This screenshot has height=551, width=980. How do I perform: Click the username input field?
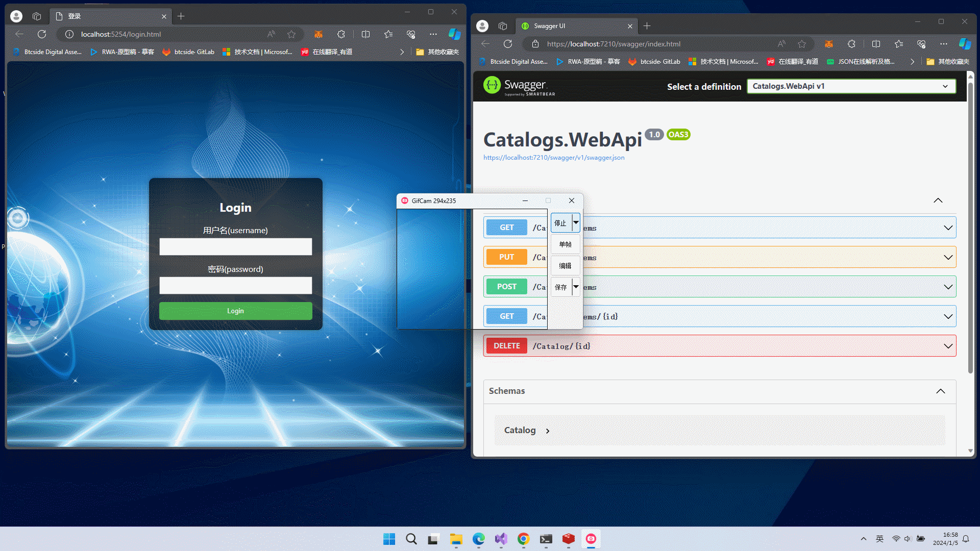pyautogui.click(x=235, y=246)
